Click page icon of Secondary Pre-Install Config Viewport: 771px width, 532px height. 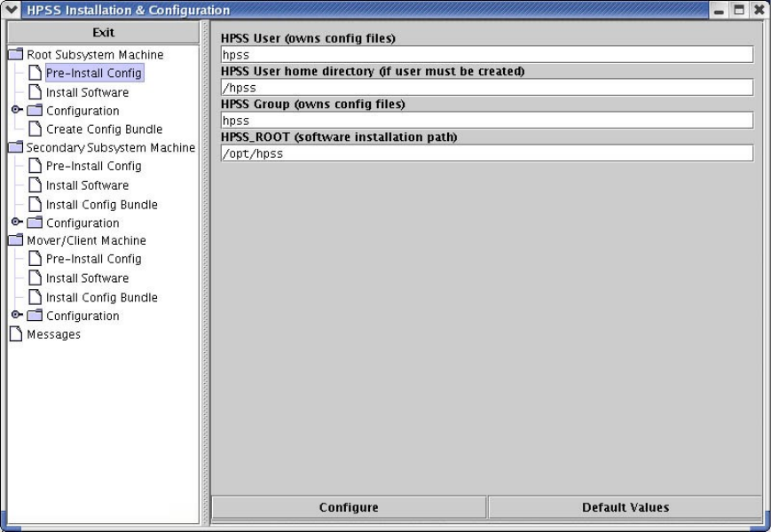(x=35, y=166)
